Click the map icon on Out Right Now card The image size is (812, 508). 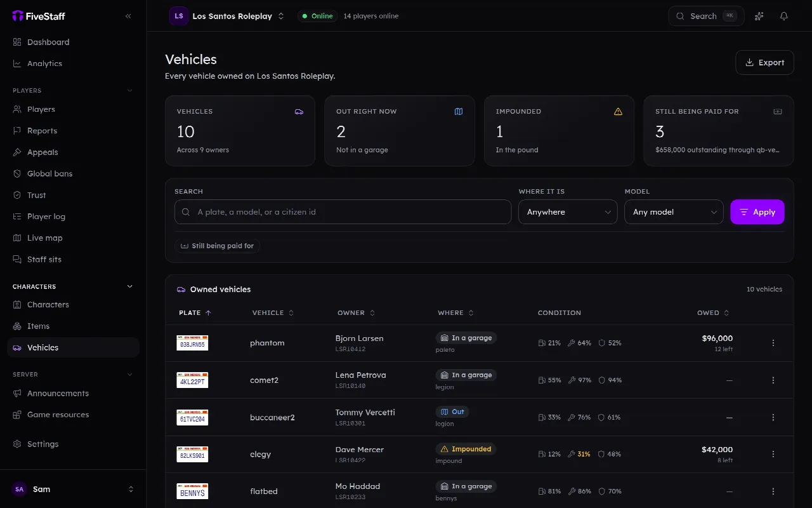point(459,112)
